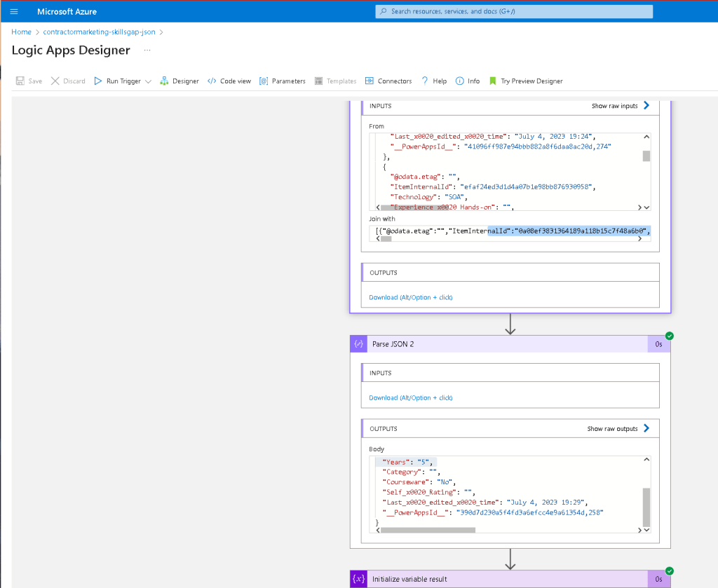718x588 pixels.
Task: Select Designer in the toolbar
Action: point(179,81)
